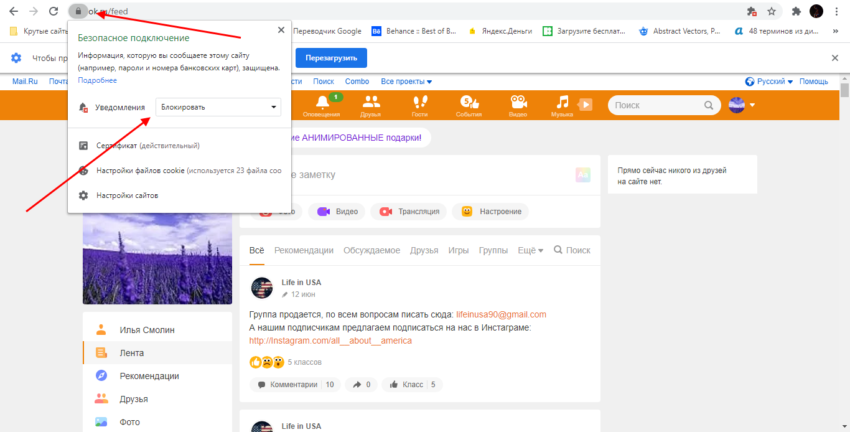Click the Подробнее link in popup
The image size is (850, 432).
point(97,80)
